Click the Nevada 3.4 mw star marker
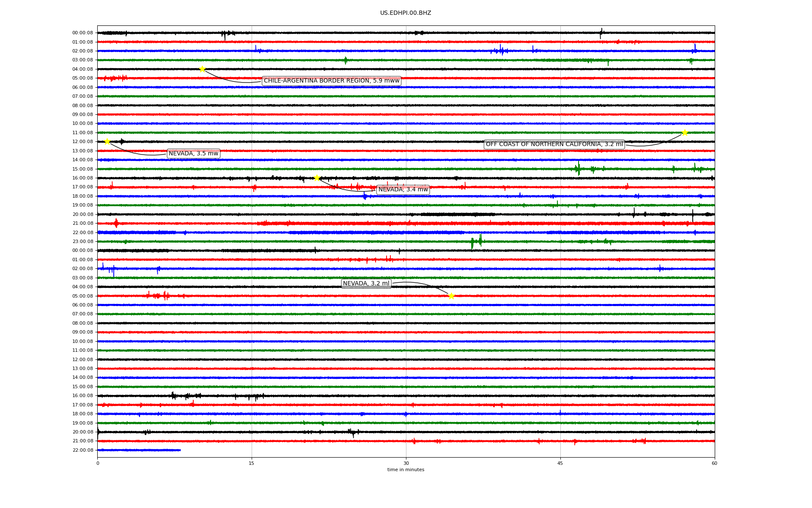The height and width of the screenshot is (508, 812). coord(317,178)
